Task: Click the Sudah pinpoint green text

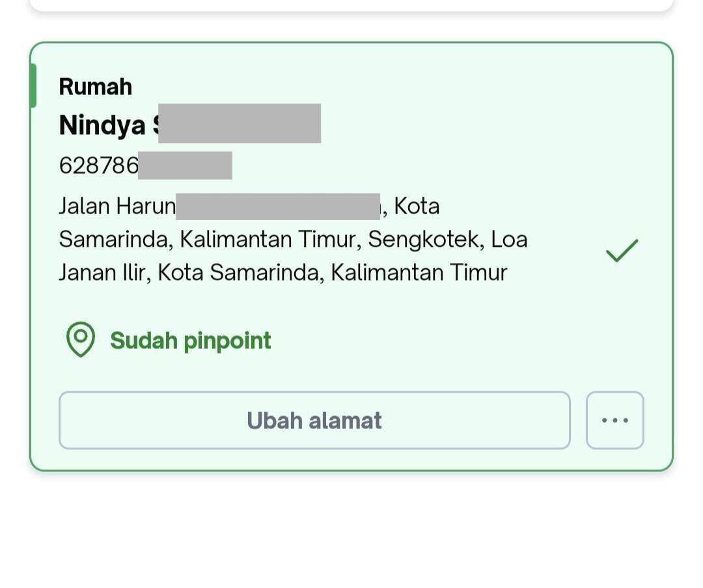Action: click(191, 341)
